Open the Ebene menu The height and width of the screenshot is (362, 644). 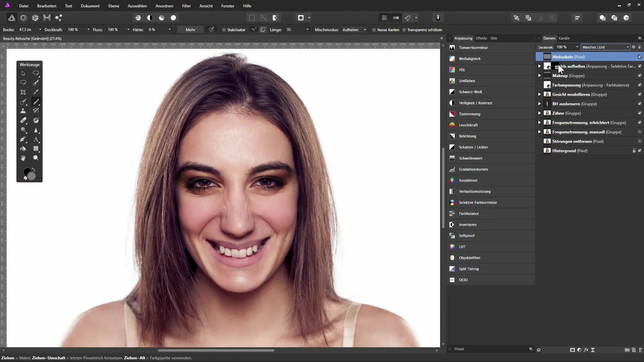[x=114, y=6]
